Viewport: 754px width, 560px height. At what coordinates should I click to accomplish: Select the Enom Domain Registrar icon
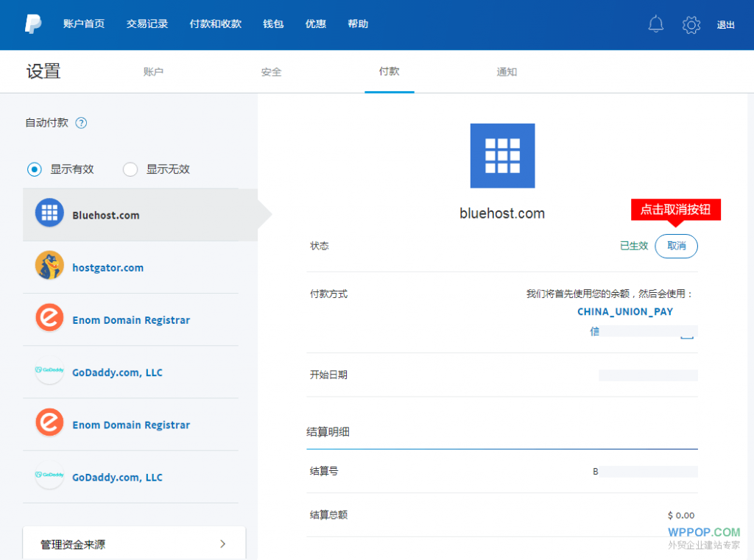[x=49, y=319]
